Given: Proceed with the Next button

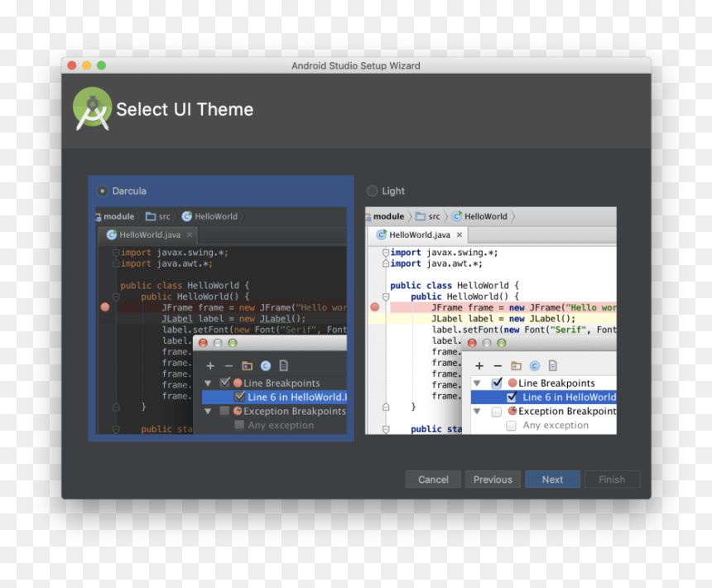Looking at the screenshot, I should (552, 480).
